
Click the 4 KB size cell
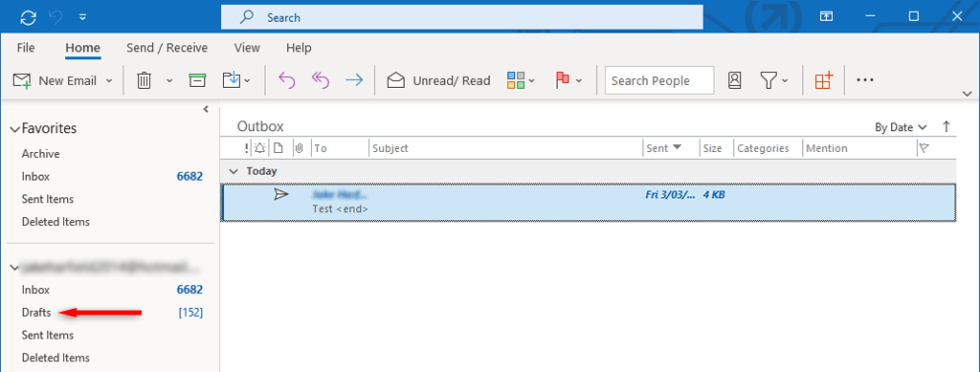(714, 195)
